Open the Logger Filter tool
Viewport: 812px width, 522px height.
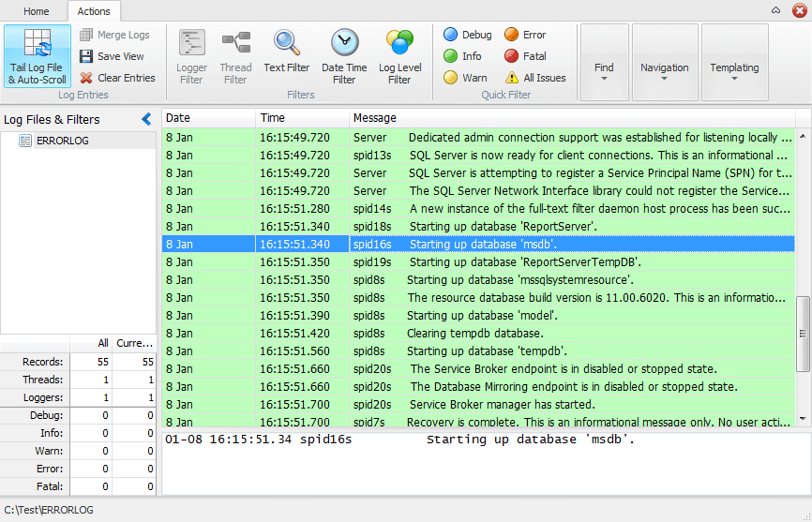[191, 56]
